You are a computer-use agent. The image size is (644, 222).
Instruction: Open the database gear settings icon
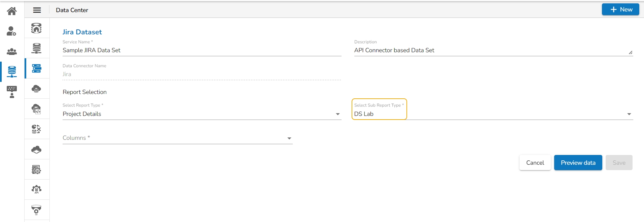36,169
